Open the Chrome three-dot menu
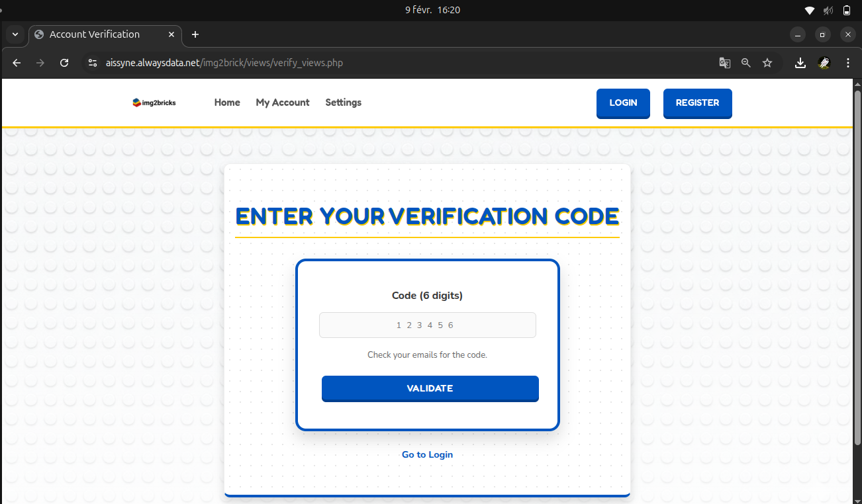 pos(848,63)
